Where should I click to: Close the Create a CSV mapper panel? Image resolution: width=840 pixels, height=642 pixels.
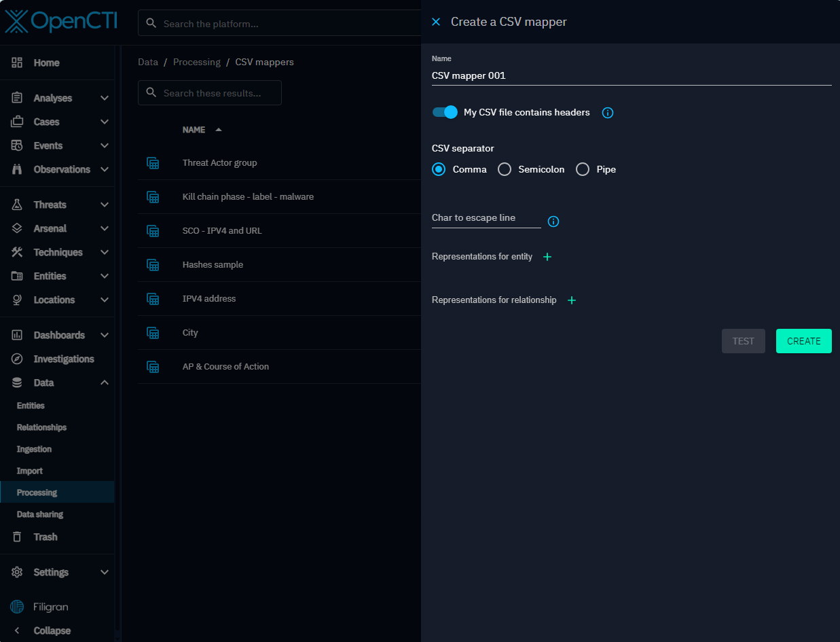pos(436,22)
